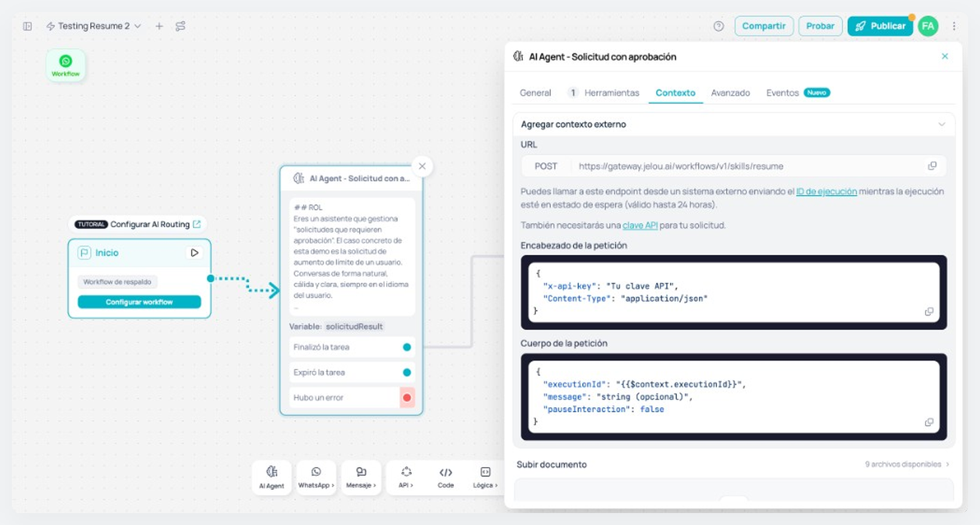The image size is (980, 525).
Task: Open the ID de ejecución link
Action: pyautogui.click(x=826, y=191)
